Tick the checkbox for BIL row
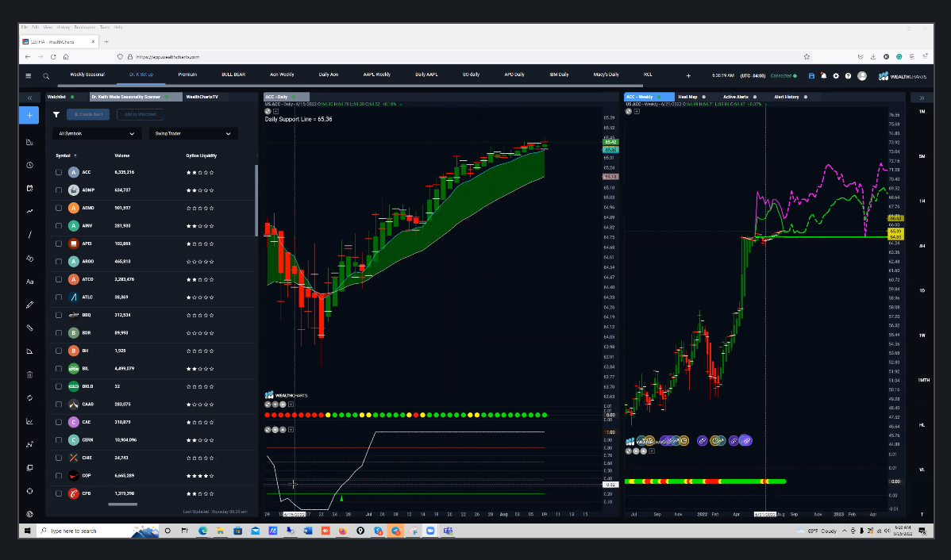The height and width of the screenshot is (560, 951). pyautogui.click(x=59, y=369)
